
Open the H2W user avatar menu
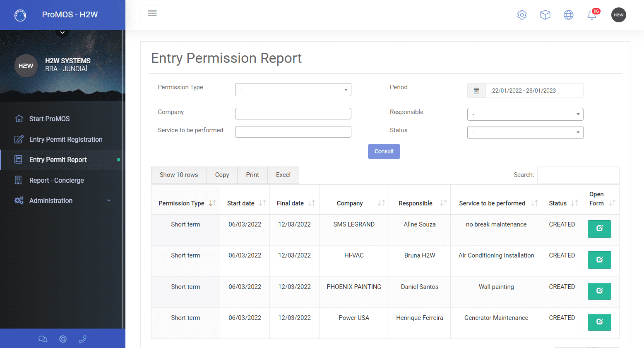click(618, 15)
